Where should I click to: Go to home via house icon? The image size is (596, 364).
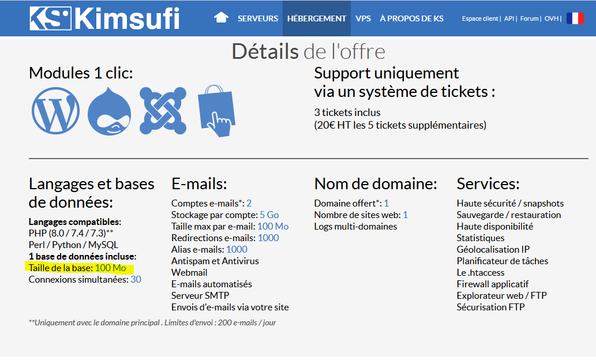point(221,18)
